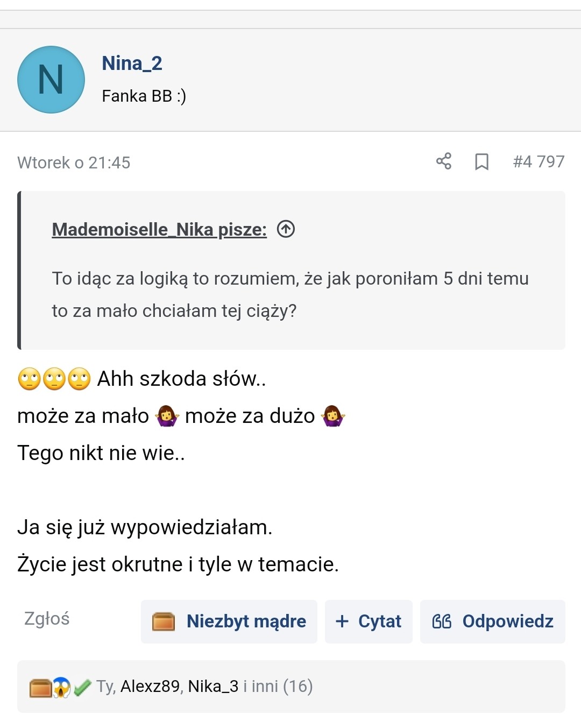Open the Nina_2 username profile link
Screen dimensions: 581x728
(x=132, y=63)
